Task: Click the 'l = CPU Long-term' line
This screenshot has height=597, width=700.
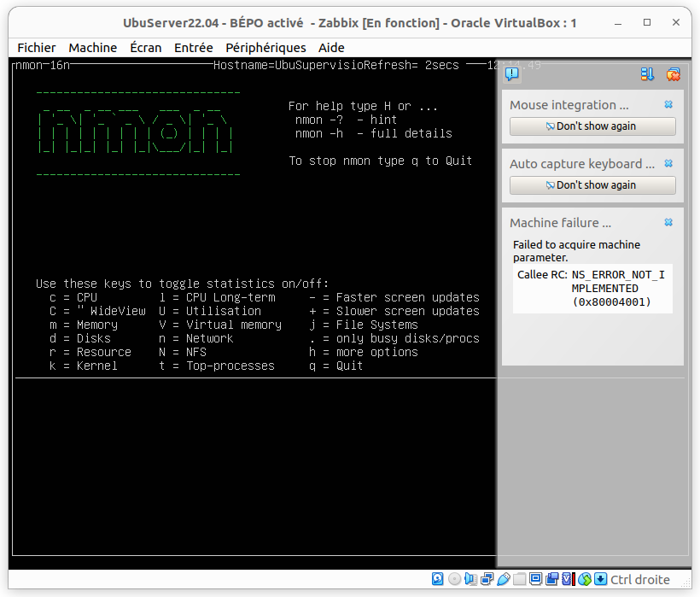Action: 217,297
